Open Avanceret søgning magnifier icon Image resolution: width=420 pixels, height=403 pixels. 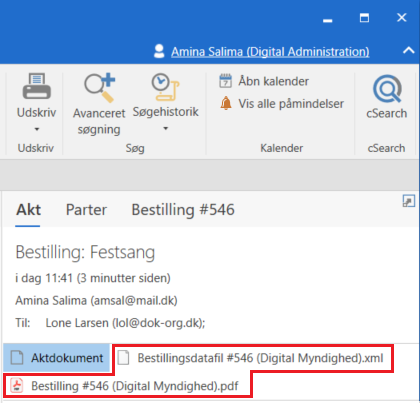[x=99, y=88]
